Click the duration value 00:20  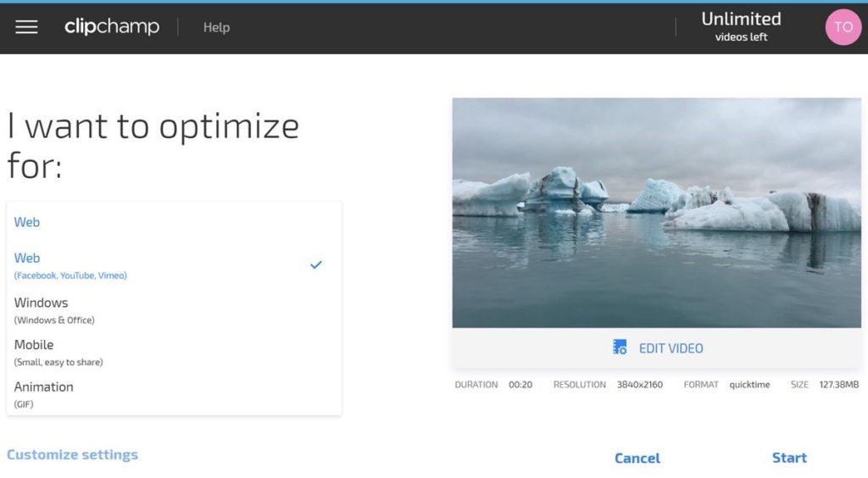tap(520, 385)
